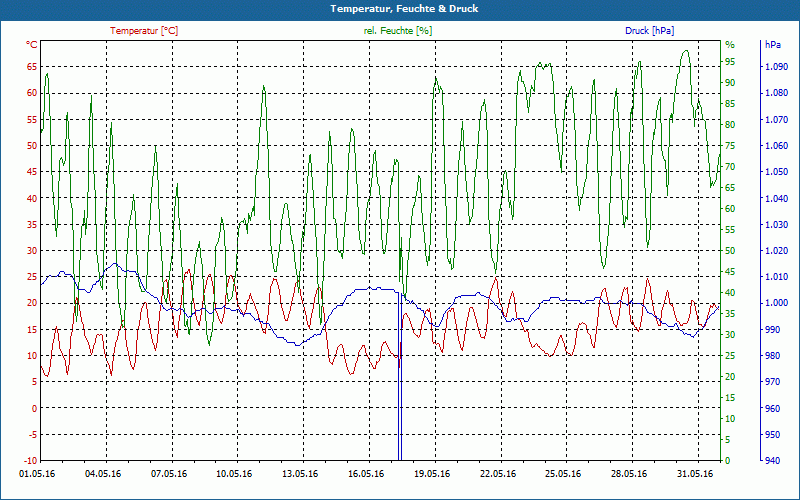Click pressure axis value "1.000"
Viewport: 800px width, 500px height.
777,303
